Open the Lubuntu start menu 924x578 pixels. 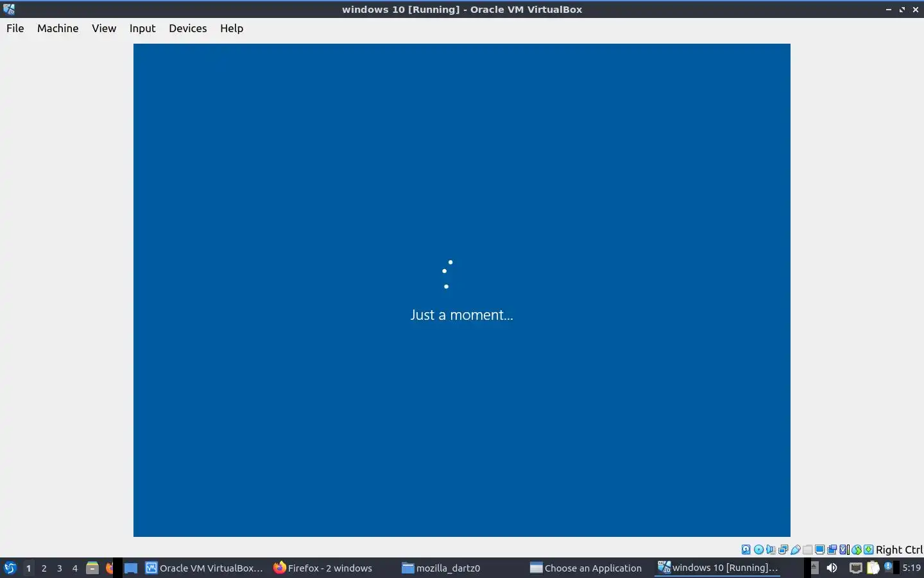pos(10,568)
